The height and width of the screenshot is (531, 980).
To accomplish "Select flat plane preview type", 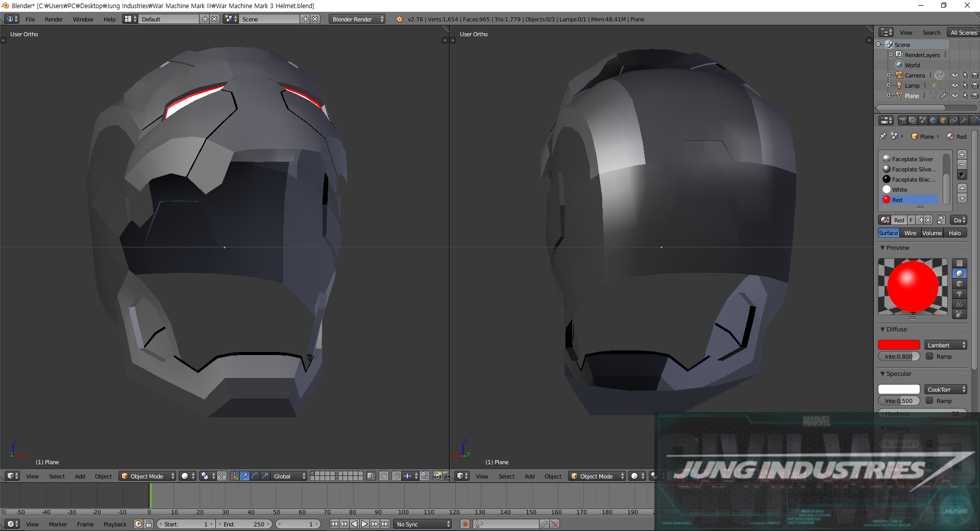I will tap(960, 263).
